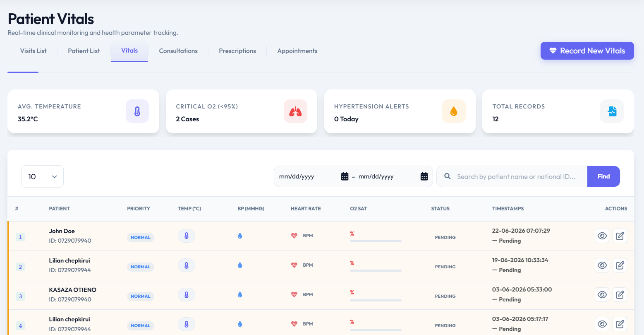Click John Doe's temperature thermometer icon

tap(187, 236)
